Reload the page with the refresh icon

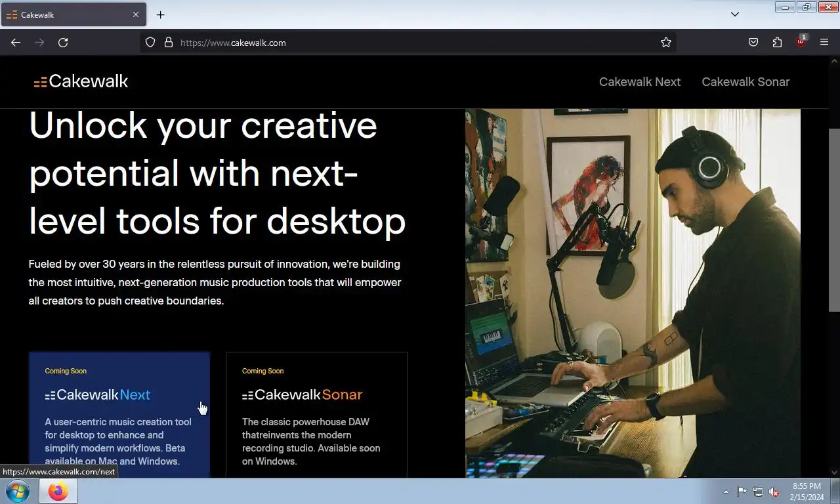(x=63, y=43)
